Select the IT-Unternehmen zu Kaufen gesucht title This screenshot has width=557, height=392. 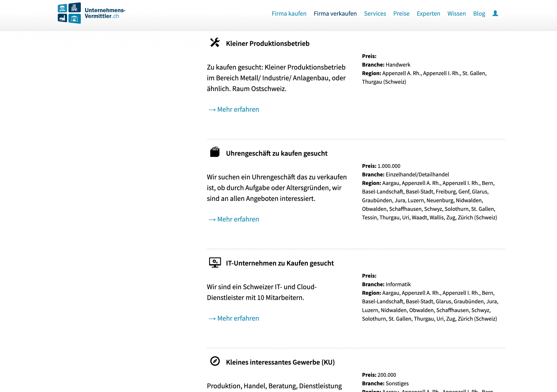[x=280, y=263]
